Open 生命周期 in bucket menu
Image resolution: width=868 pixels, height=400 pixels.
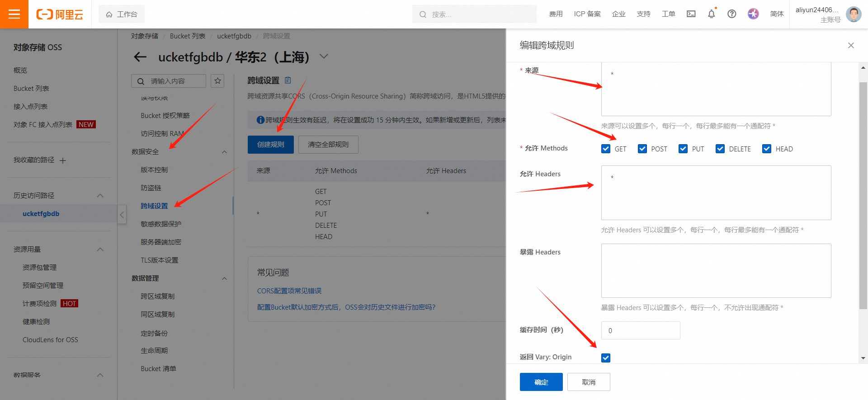154,351
